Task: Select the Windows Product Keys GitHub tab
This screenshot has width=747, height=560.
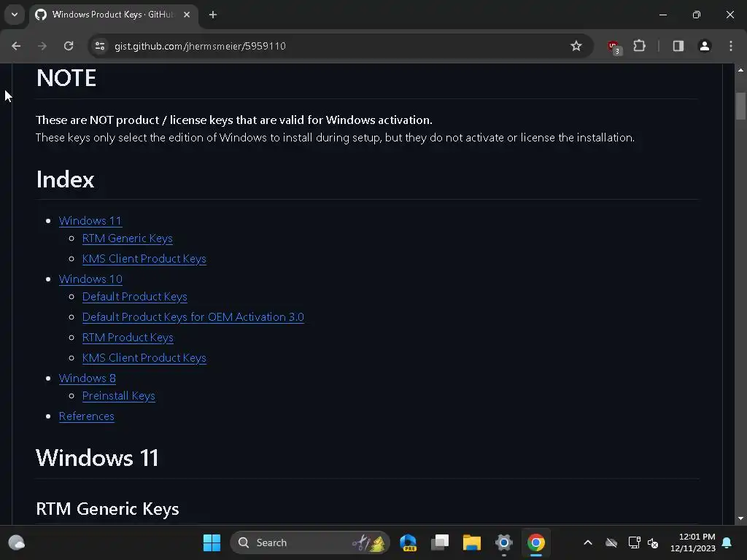Action: click(113, 15)
